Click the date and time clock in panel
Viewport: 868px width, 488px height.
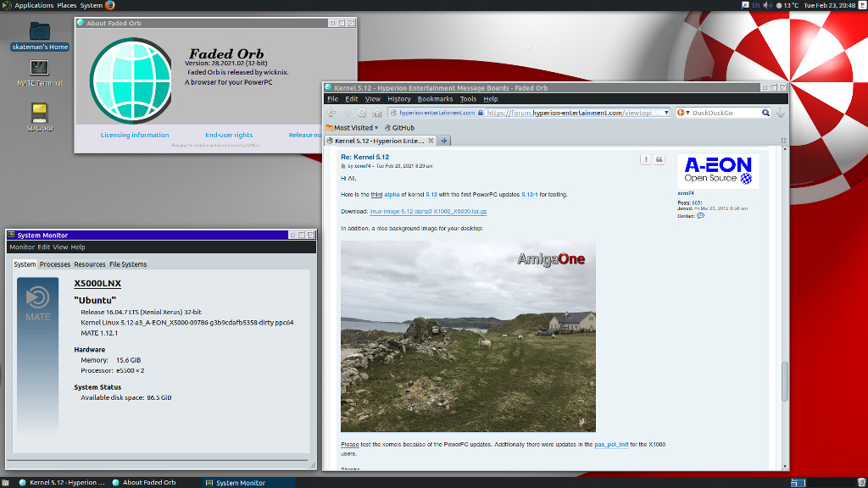click(x=829, y=5)
